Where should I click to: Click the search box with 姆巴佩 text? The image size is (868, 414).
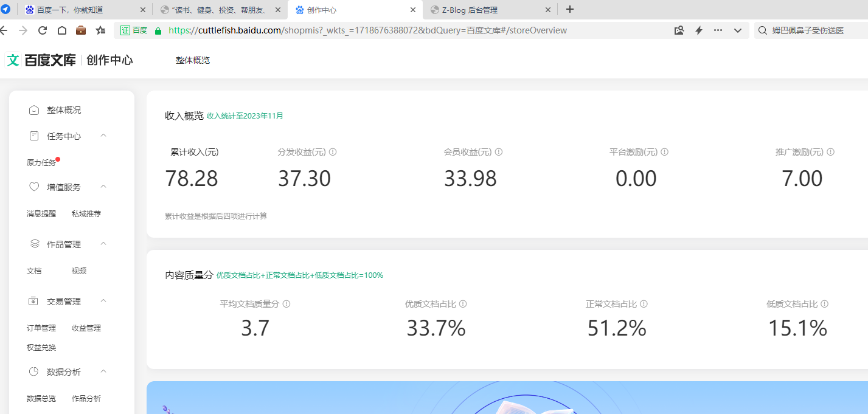[x=811, y=30]
